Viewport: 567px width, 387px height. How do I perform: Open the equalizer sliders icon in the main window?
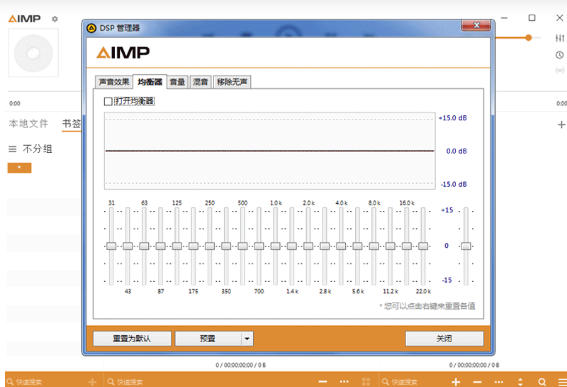(x=559, y=38)
